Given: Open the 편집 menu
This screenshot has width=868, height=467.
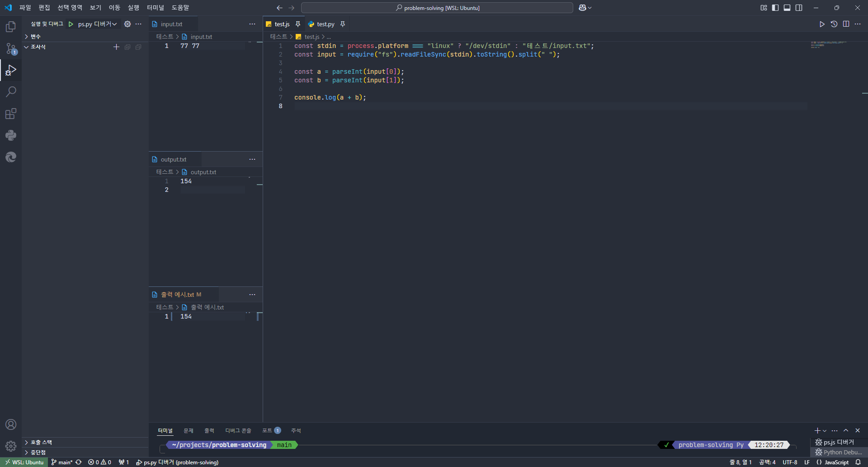Looking at the screenshot, I should click(x=44, y=8).
